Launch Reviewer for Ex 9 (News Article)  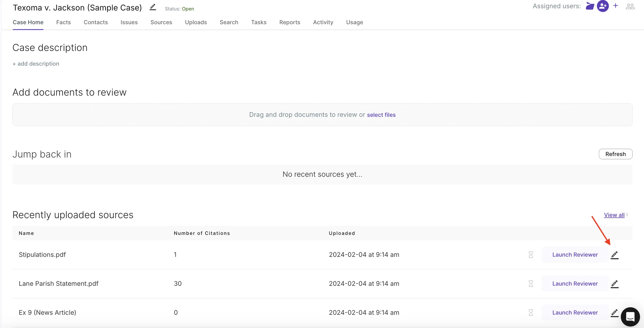575,312
